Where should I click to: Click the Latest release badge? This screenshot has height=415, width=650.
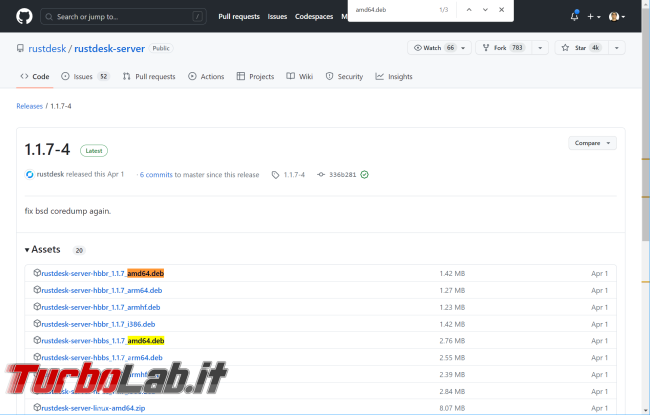pos(94,151)
